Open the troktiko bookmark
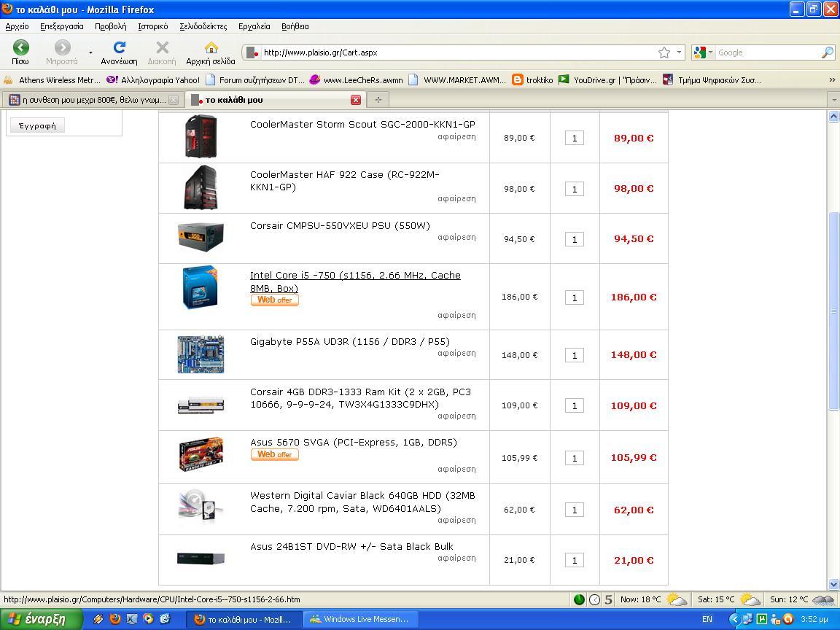The width and height of the screenshot is (840, 630). click(532, 79)
